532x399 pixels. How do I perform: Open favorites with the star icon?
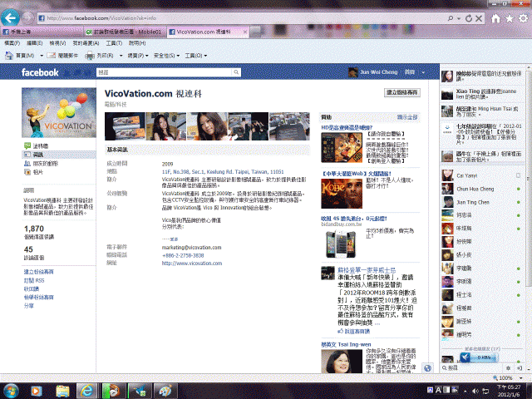(x=510, y=18)
